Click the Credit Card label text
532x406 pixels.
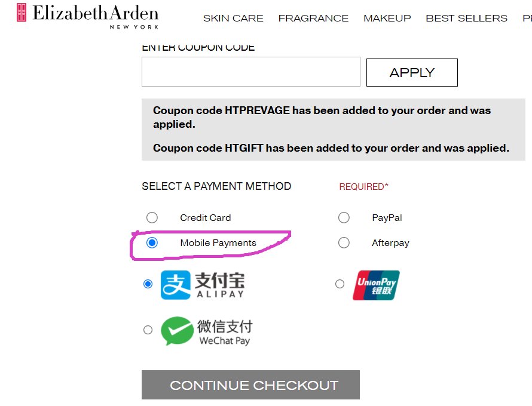pos(205,218)
